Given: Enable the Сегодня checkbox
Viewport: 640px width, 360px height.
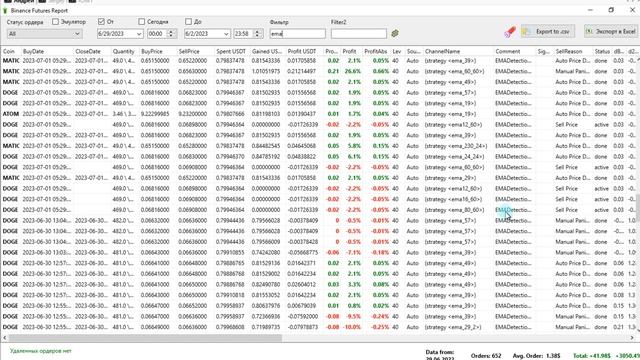Looking at the screenshot, I should 141,21.
